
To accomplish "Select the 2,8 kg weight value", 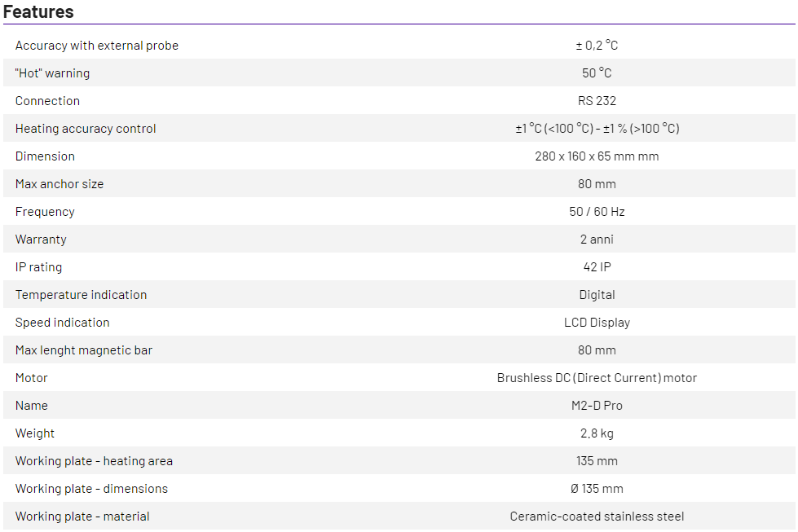I will tap(597, 433).
